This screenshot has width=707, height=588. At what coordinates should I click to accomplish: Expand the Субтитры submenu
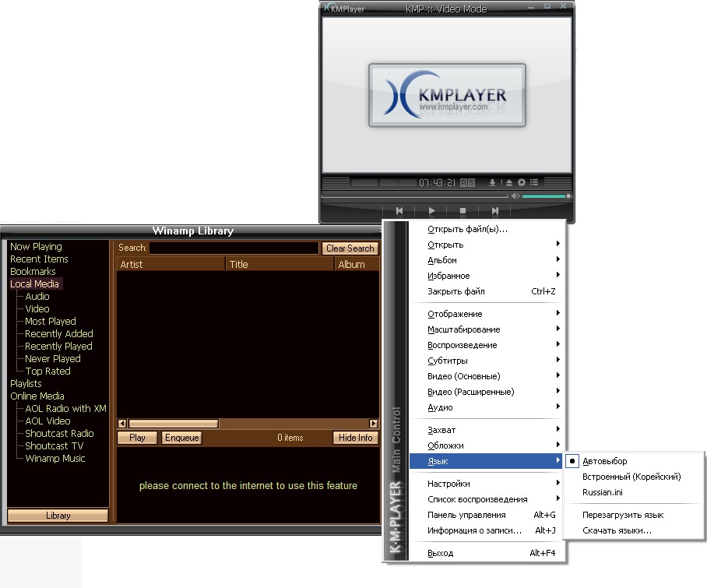[486, 361]
